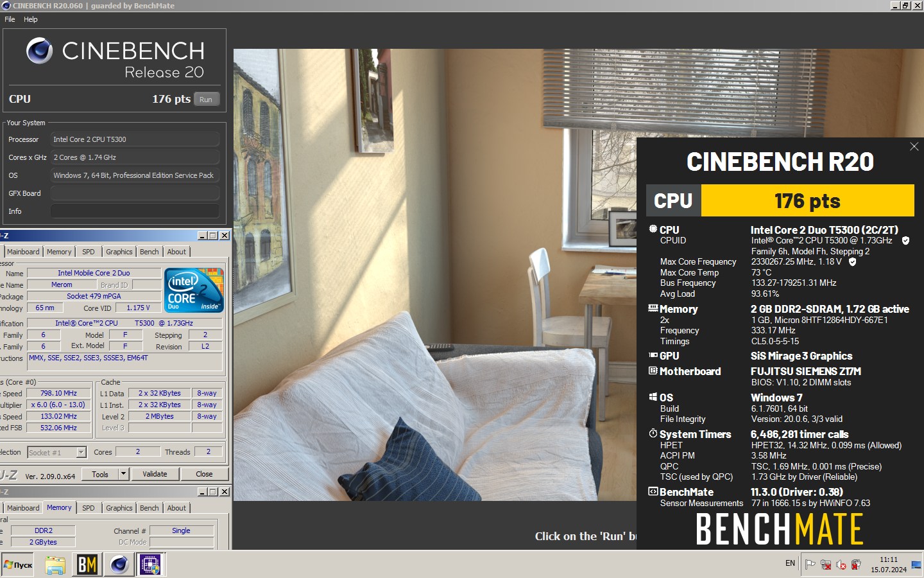Click the 'Socket 479 mPGA' package value
Screen dimensions: 924x578
coord(94,296)
